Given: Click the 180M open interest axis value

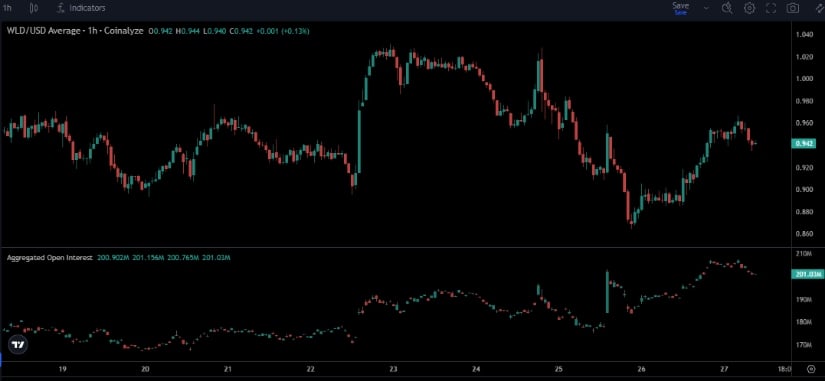Looking at the screenshot, I should 804,322.
